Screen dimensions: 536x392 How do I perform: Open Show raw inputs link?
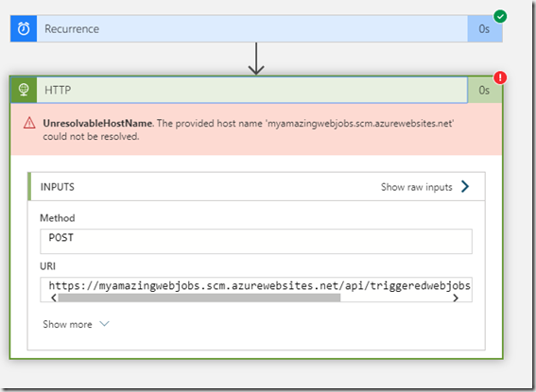[x=417, y=187]
